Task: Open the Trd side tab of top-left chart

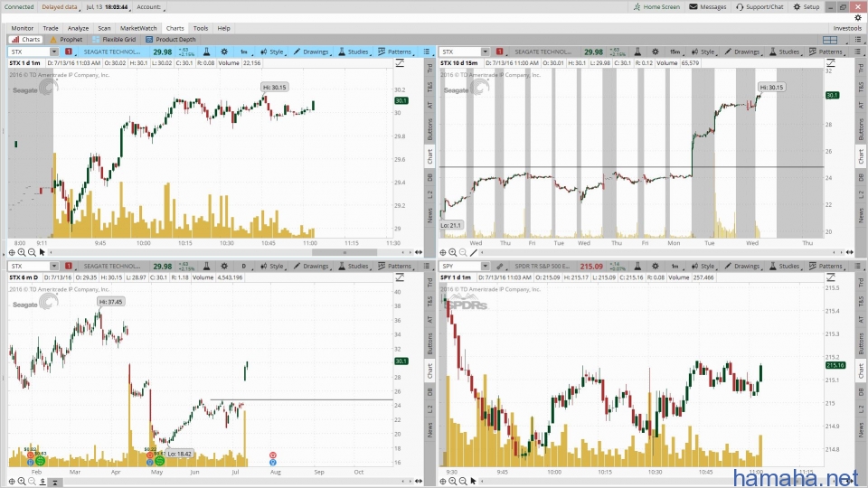Action: pos(429,68)
